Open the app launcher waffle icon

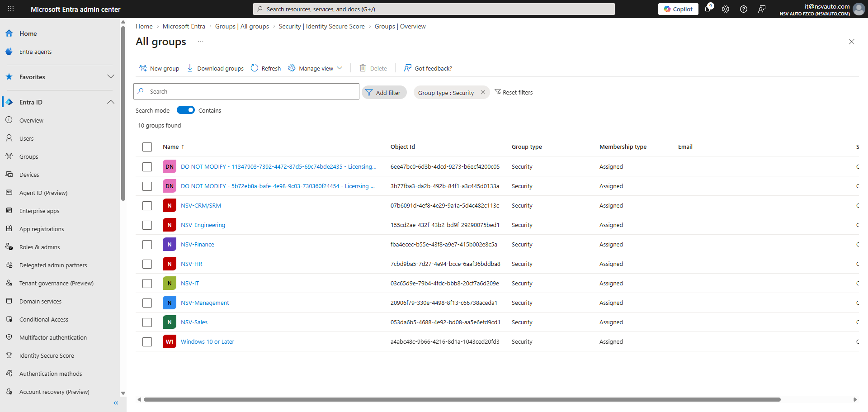click(11, 9)
